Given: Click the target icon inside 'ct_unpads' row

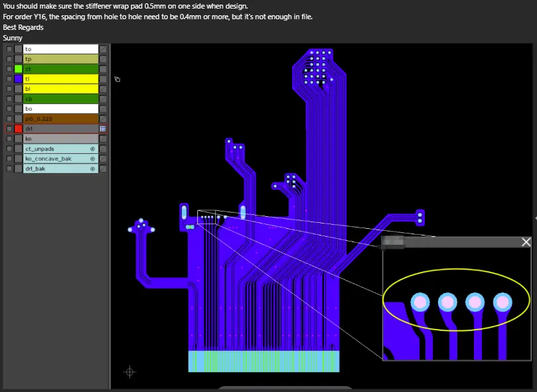Looking at the screenshot, I should [92, 149].
